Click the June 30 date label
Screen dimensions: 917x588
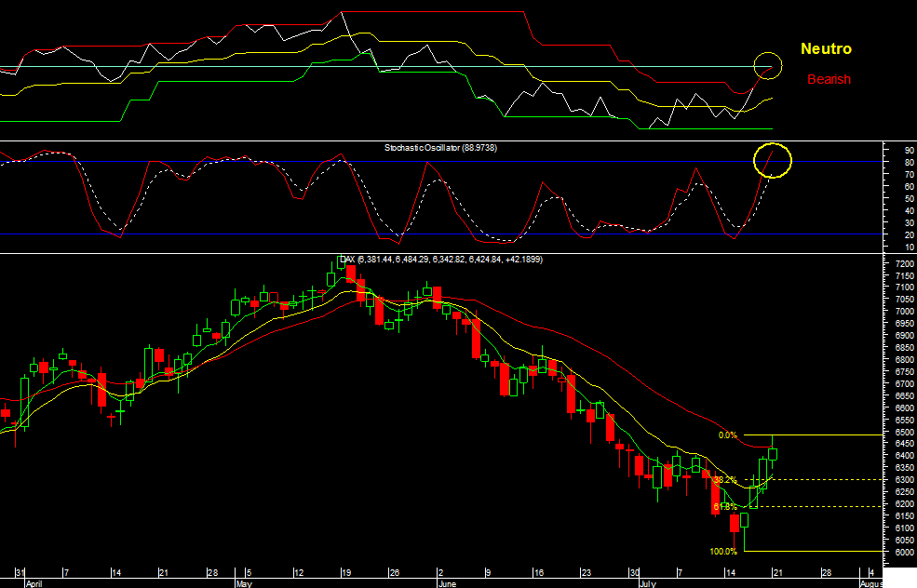pos(635,573)
